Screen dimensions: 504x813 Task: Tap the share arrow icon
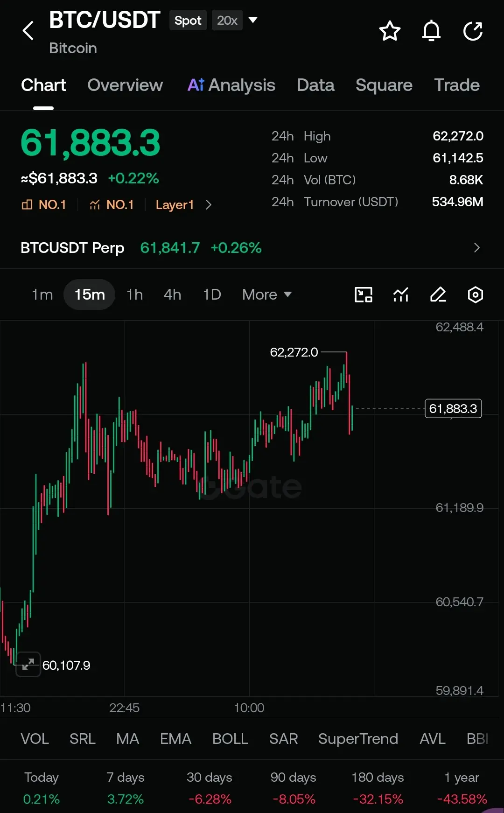473,31
